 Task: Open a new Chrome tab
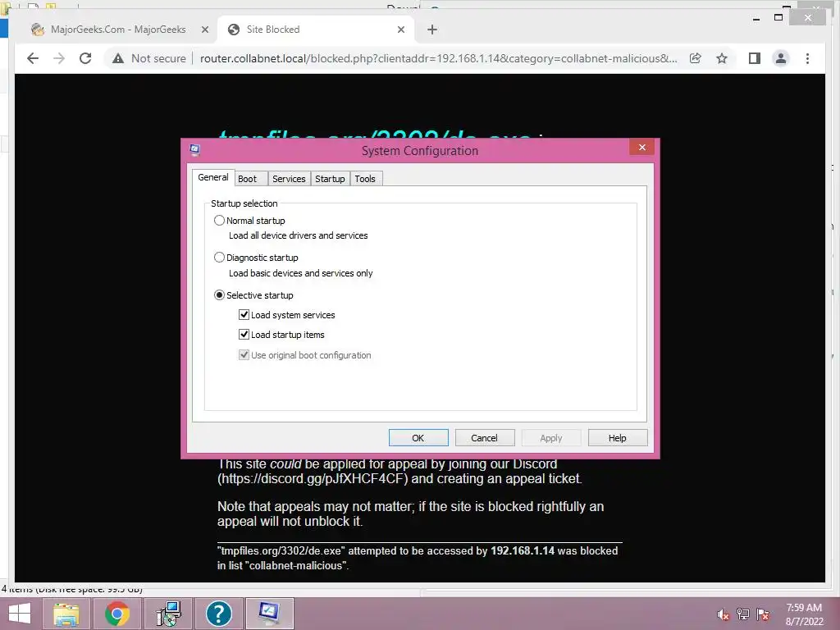tap(432, 30)
